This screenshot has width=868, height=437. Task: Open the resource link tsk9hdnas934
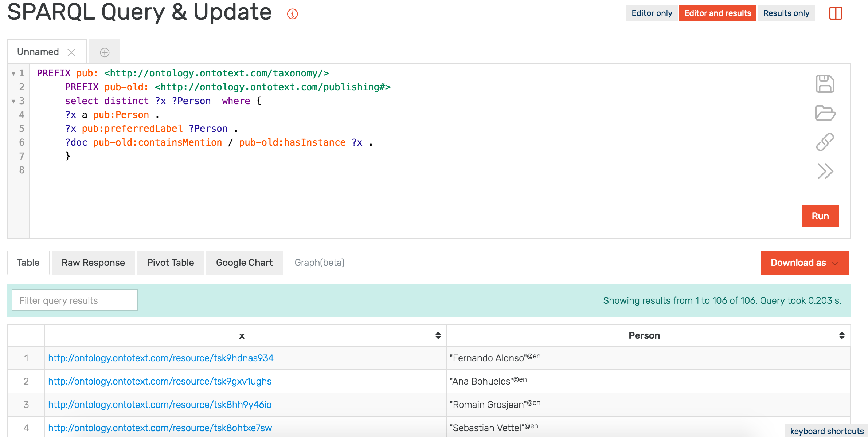161,358
